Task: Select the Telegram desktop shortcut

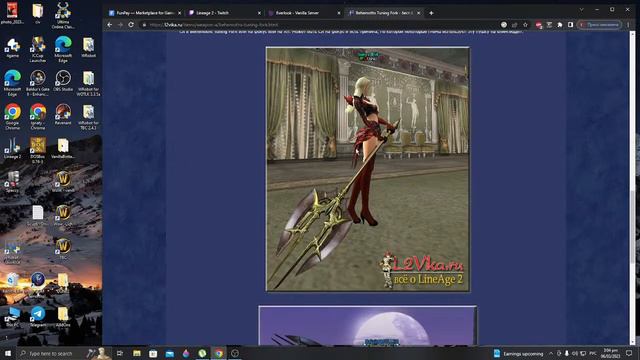Action: (x=38, y=317)
